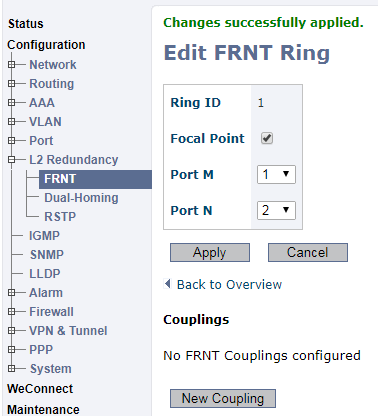Screen dimensions: 378x416
Task: Open the Port N dropdown
Action: pos(276,210)
